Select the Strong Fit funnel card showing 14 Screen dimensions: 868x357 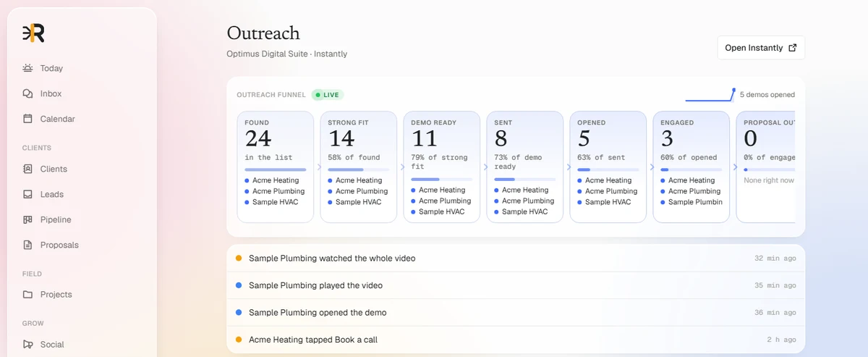coord(359,167)
